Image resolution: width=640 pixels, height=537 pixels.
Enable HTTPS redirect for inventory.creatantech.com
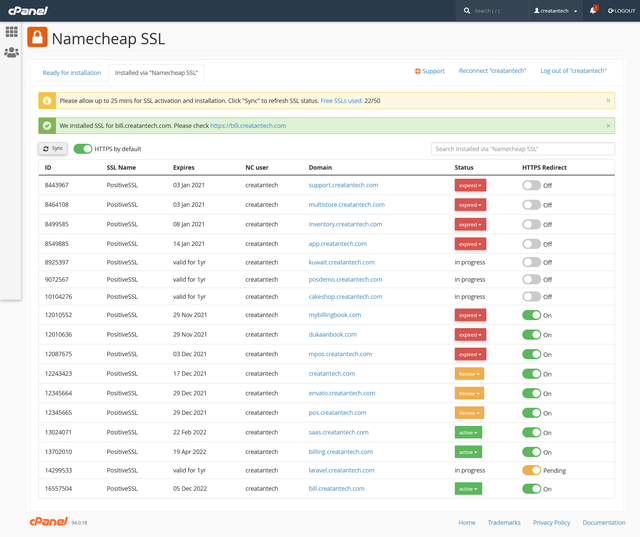point(531,224)
